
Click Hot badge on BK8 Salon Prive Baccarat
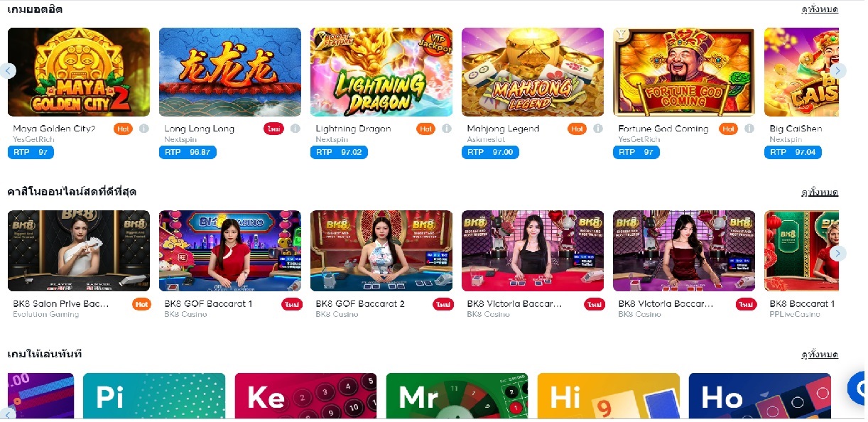[141, 304]
